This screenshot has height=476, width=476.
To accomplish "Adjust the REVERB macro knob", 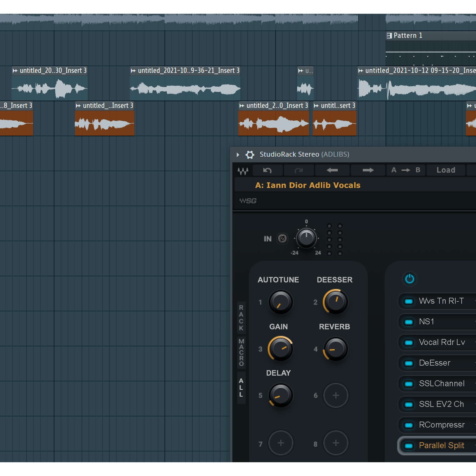I will click(336, 349).
